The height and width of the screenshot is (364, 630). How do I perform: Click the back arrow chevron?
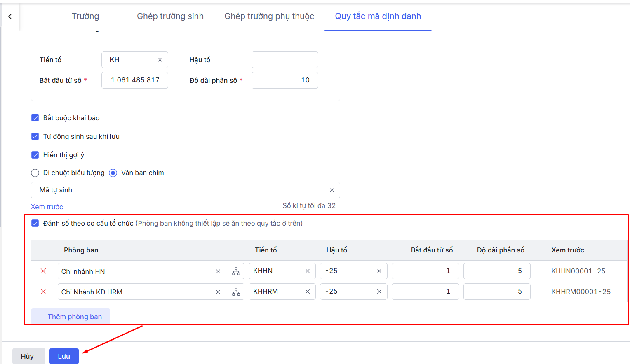tap(10, 16)
